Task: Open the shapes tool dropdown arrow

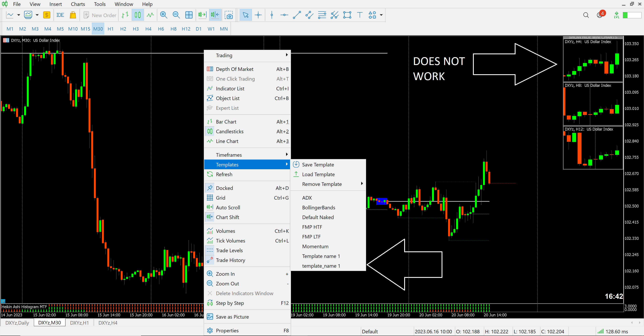Action: pos(381,15)
